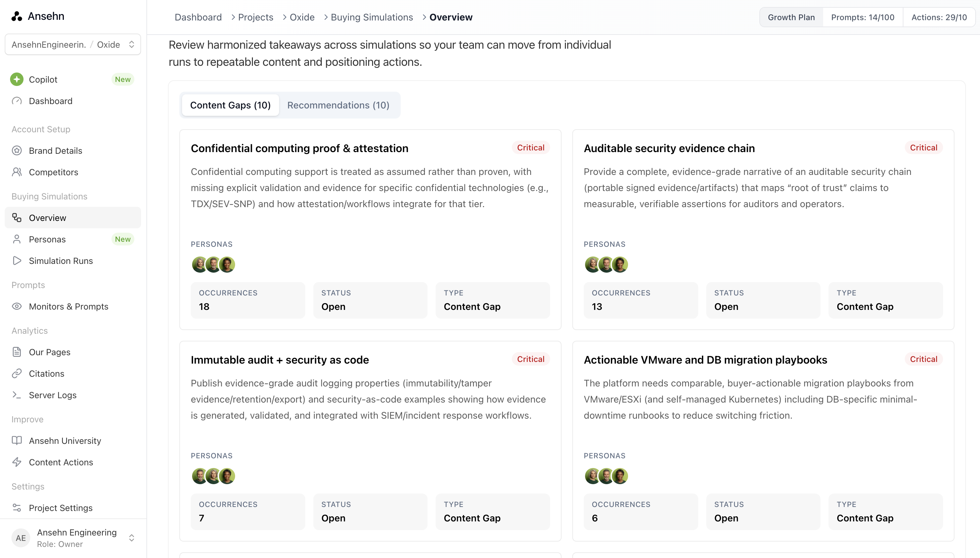Click the New badge next to Personas
Image resolution: width=980 pixels, height=558 pixels.
pos(123,239)
